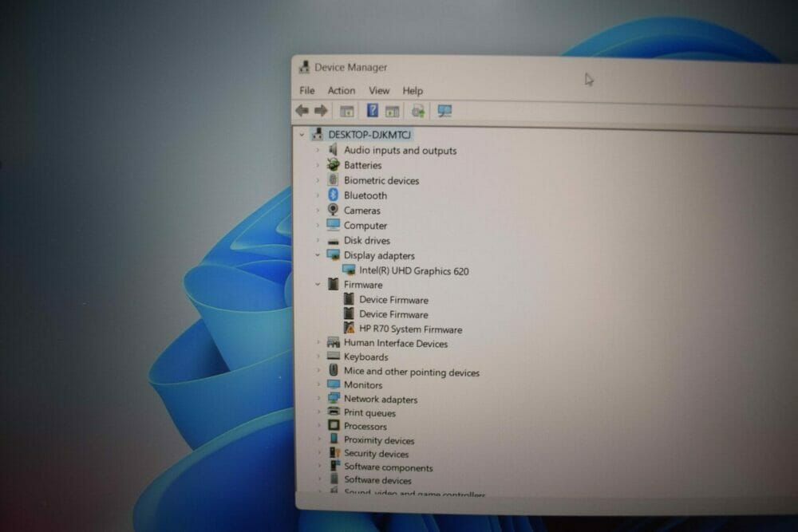798x532 pixels.
Task: Open the Help menu
Action: [x=413, y=91]
